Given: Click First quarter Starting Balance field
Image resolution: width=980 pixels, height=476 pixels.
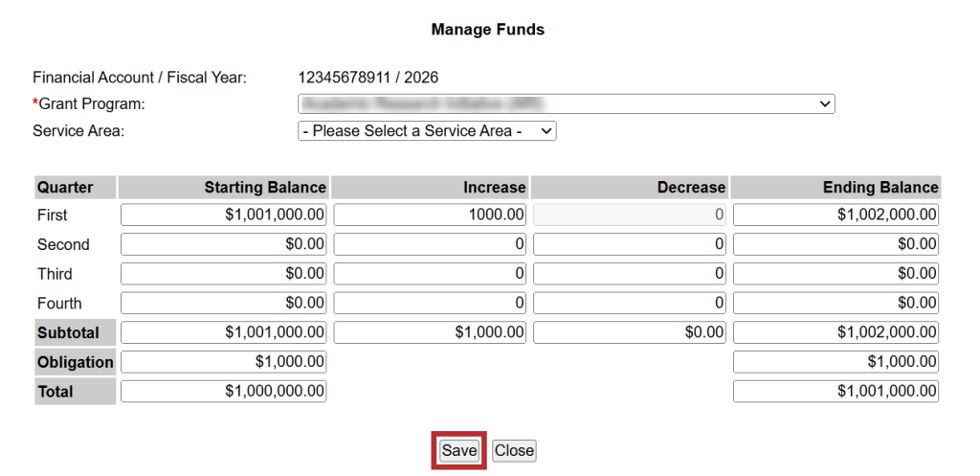Looking at the screenshot, I should click(x=223, y=215).
